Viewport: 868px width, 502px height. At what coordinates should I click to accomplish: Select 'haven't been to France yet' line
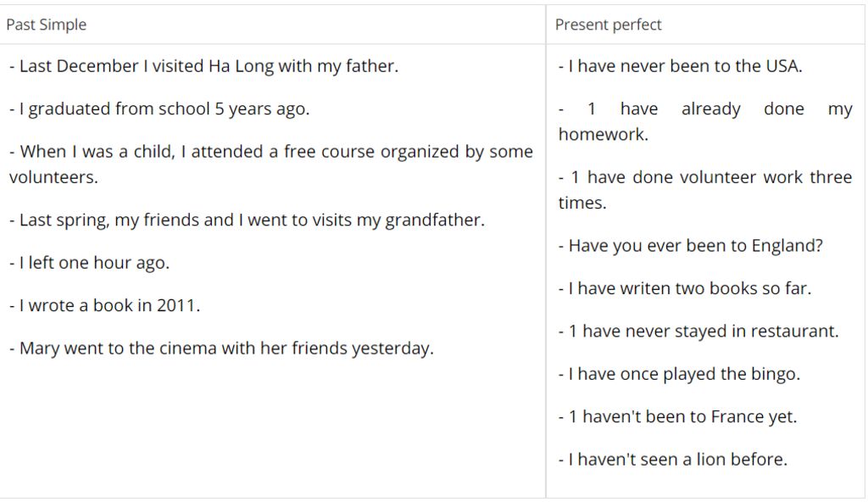point(677,416)
